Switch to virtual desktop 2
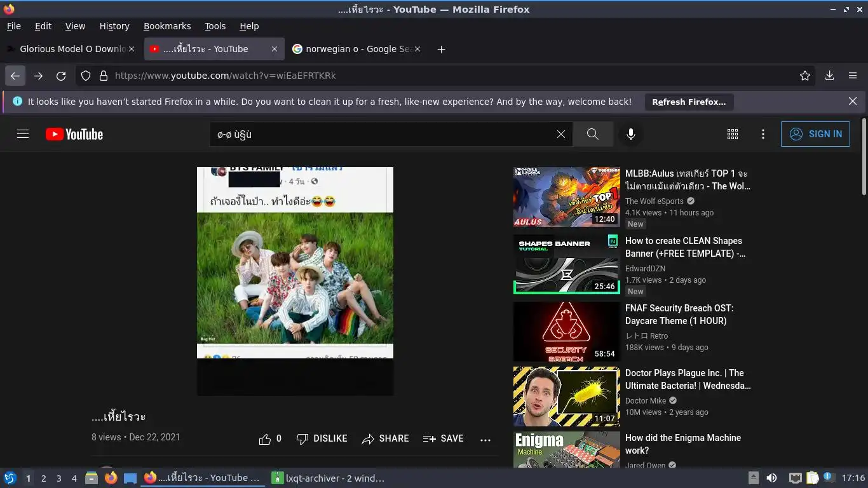The height and width of the screenshot is (488, 868). point(43,478)
